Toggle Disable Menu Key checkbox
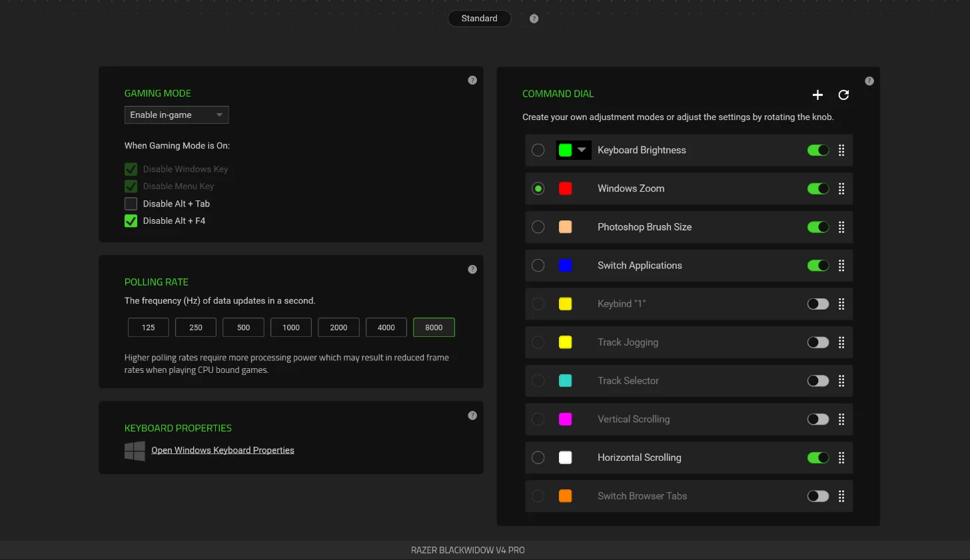The image size is (970, 560). [131, 186]
